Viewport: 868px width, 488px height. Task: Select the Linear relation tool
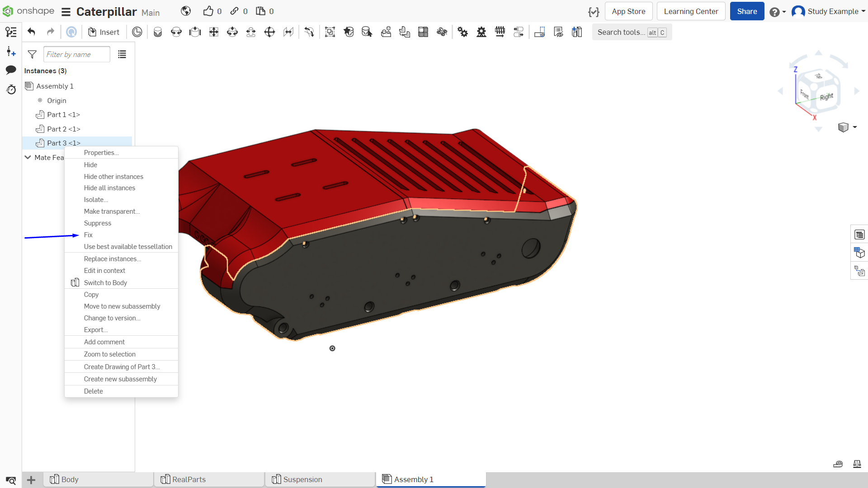point(519,32)
